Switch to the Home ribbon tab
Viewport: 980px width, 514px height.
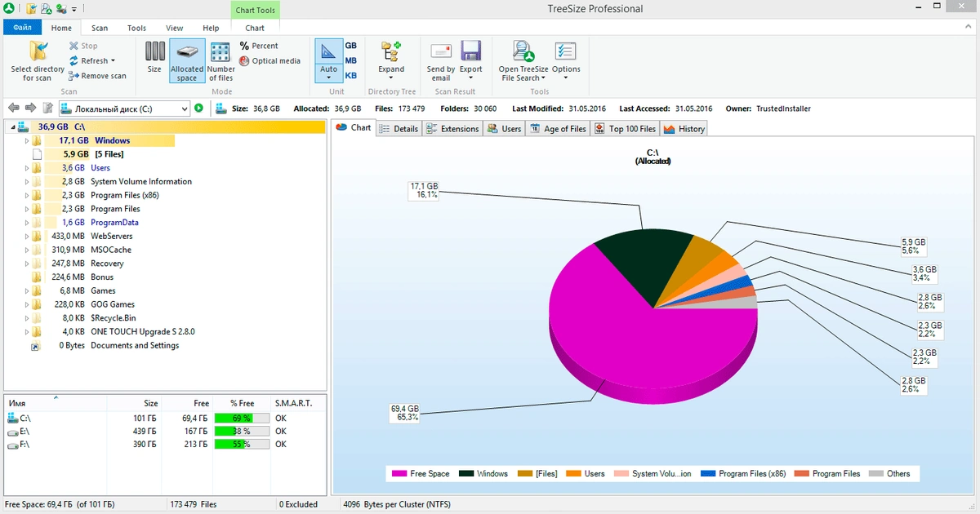coord(61,28)
